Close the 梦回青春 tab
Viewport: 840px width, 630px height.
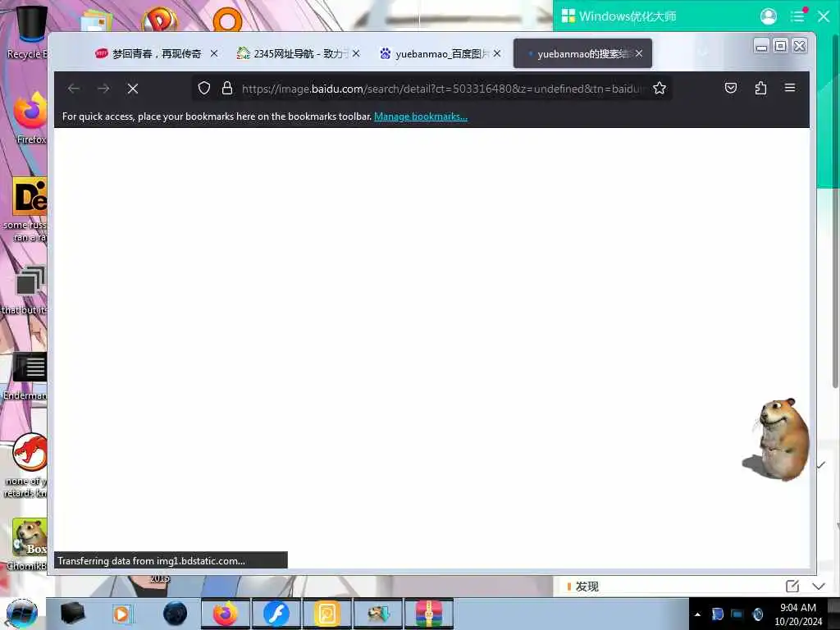[x=214, y=53]
